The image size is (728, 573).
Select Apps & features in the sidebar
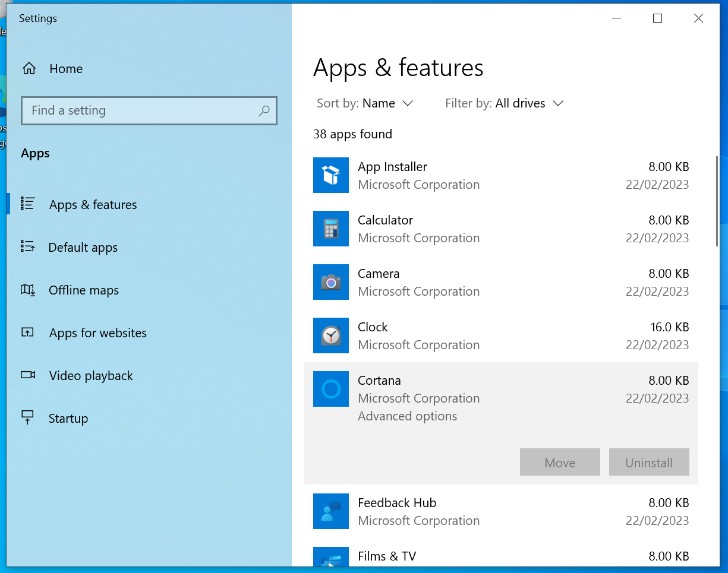coord(93,204)
